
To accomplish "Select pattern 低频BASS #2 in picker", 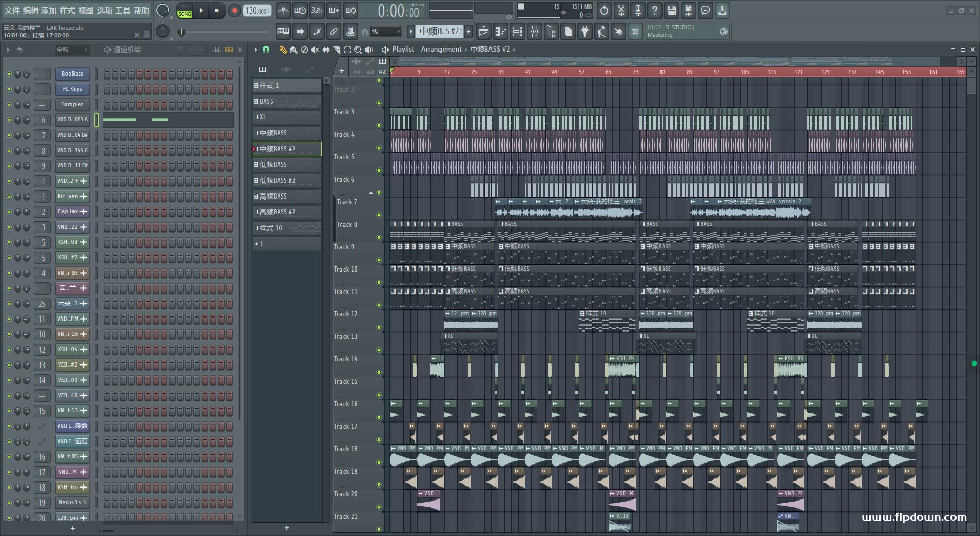I will coord(287,181).
